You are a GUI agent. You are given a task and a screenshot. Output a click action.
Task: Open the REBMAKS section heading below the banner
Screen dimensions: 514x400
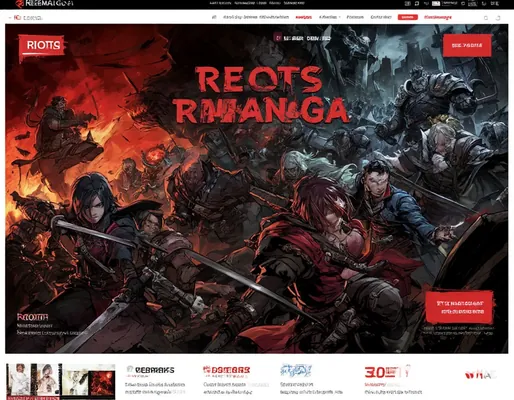[151, 370]
